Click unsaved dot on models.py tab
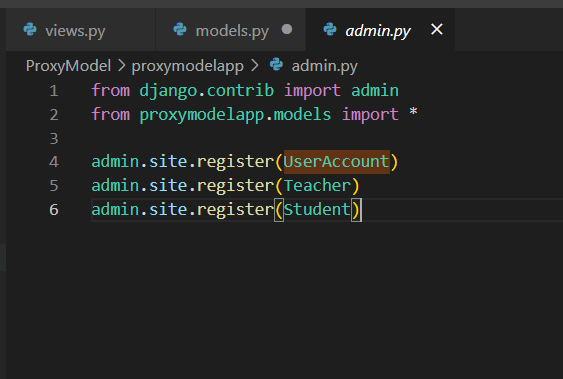Screen dimensions: 563x379 tap(287, 29)
